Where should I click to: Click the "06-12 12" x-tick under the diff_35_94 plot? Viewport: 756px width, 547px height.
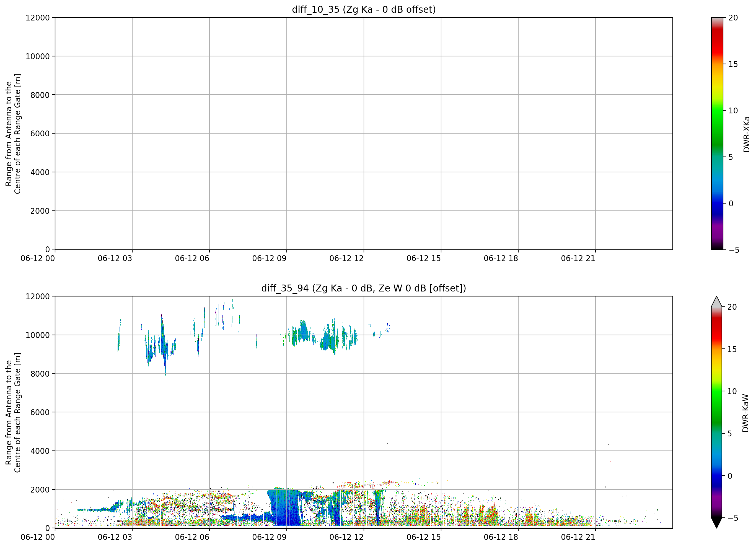point(346,537)
